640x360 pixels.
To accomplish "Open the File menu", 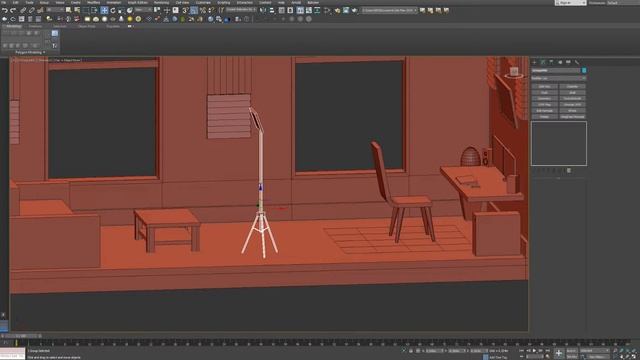I will 5,2.
